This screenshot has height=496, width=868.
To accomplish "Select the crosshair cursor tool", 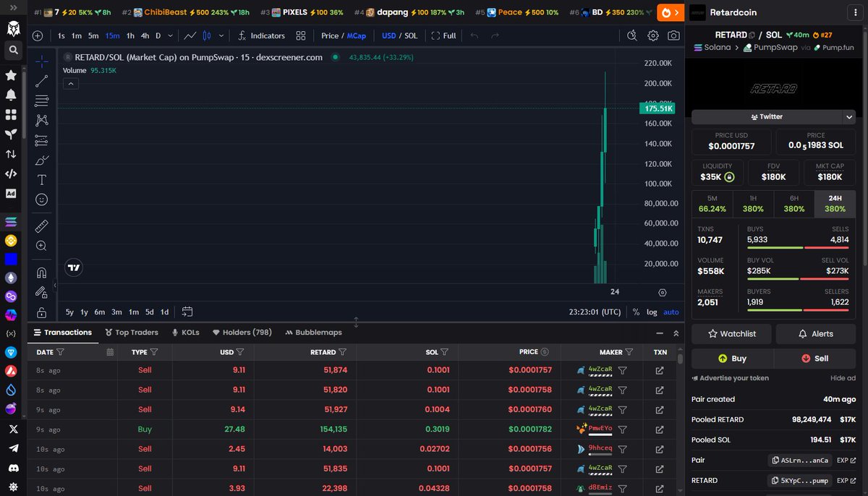I will coord(41,61).
